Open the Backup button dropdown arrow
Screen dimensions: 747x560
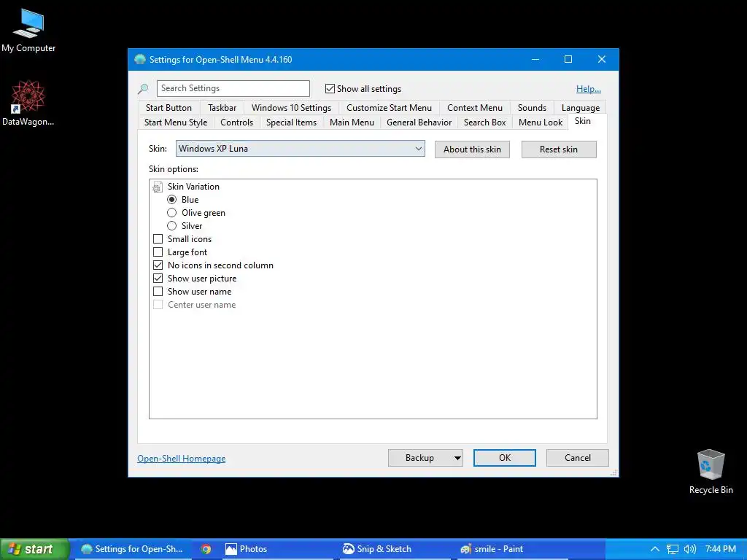point(457,458)
